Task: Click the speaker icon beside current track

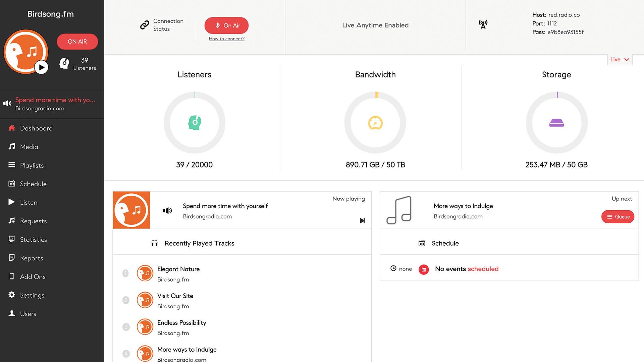Action: (167, 210)
